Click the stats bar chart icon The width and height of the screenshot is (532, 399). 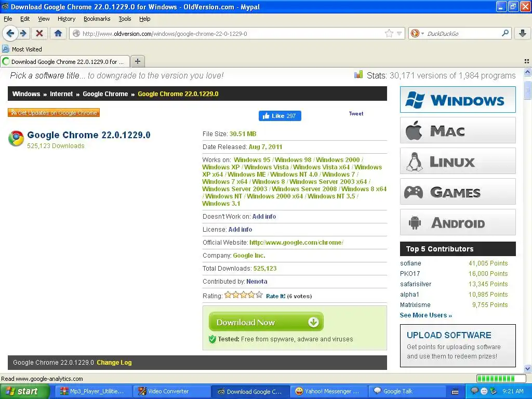point(358,75)
